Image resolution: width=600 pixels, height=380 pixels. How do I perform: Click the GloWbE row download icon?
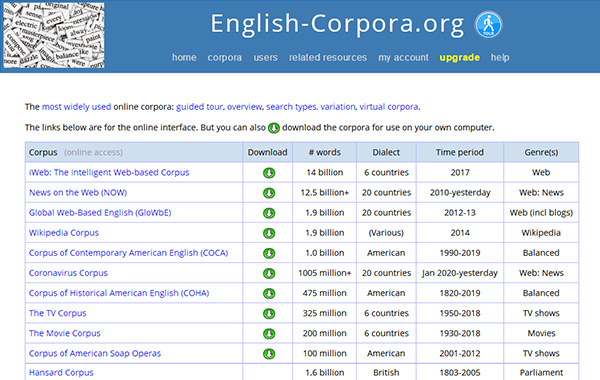click(269, 213)
